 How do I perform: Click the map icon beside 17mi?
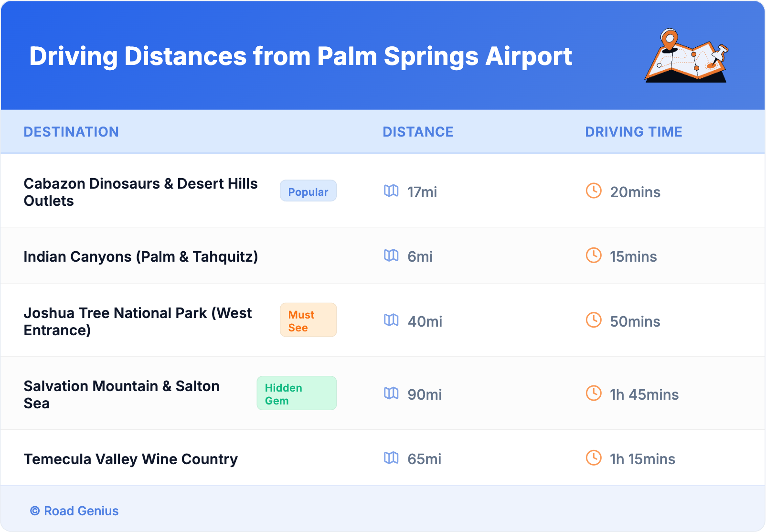click(391, 191)
